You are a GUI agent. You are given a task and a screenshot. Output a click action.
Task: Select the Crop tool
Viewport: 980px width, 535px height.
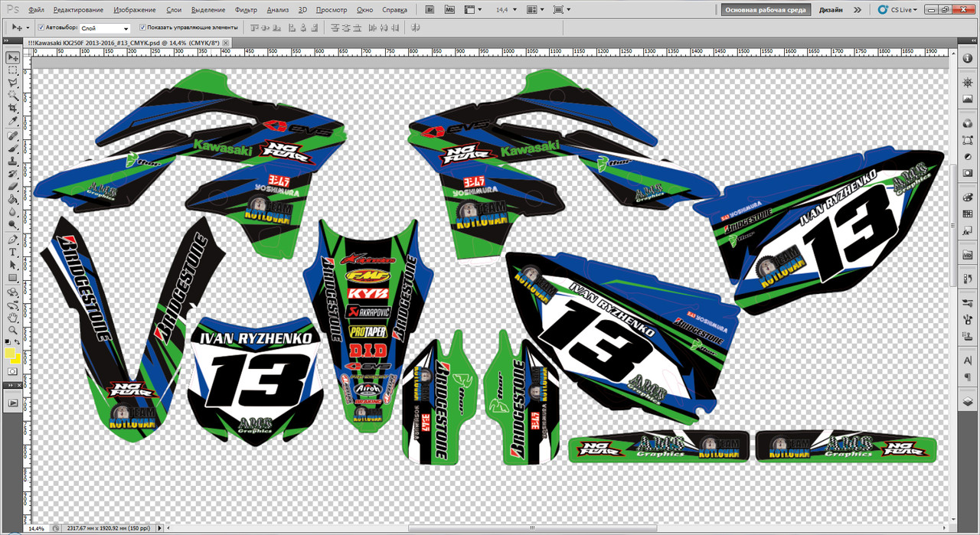point(13,108)
